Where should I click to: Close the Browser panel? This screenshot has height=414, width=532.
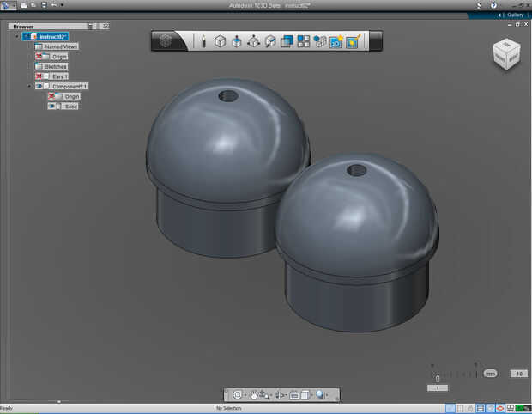pos(106,26)
